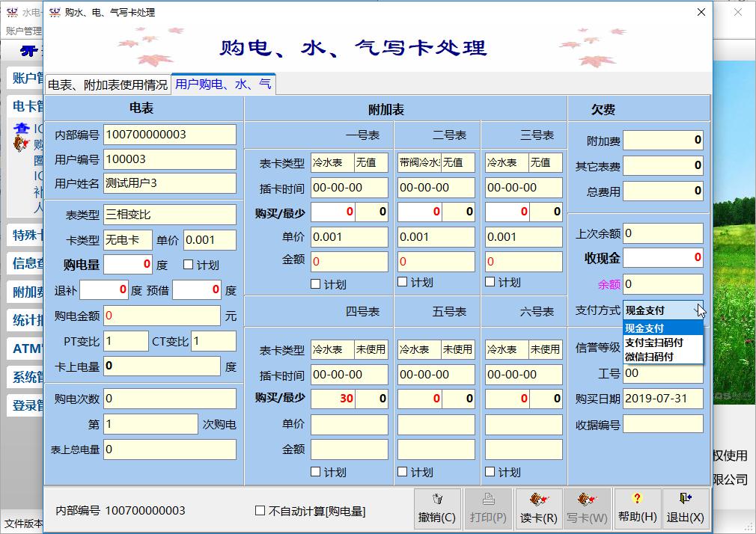Click the 购电量 input field

(128, 264)
